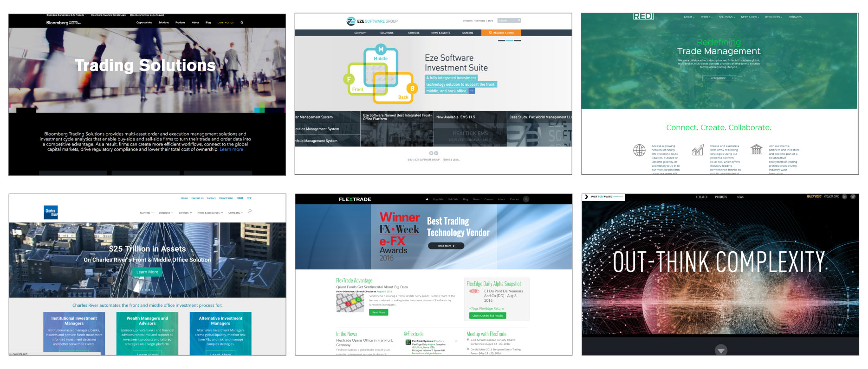
Task: Click the REDI trading chart icon
Action: (x=698, y=150)
